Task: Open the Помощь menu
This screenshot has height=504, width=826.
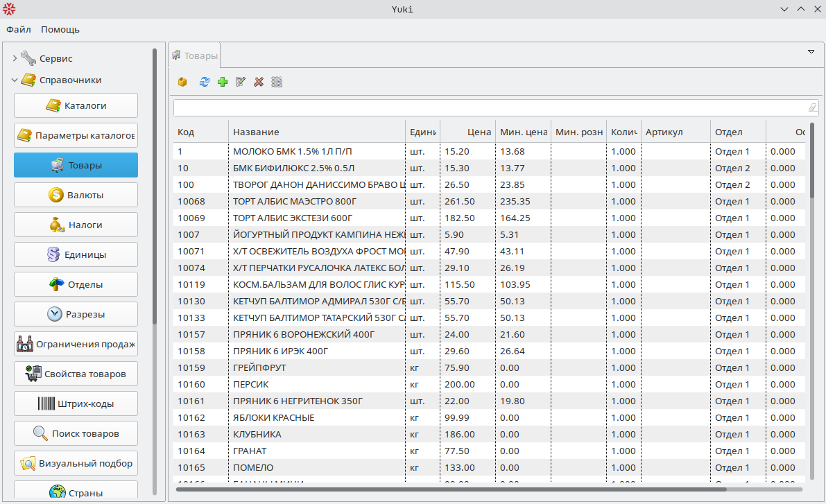Action: 60,29
